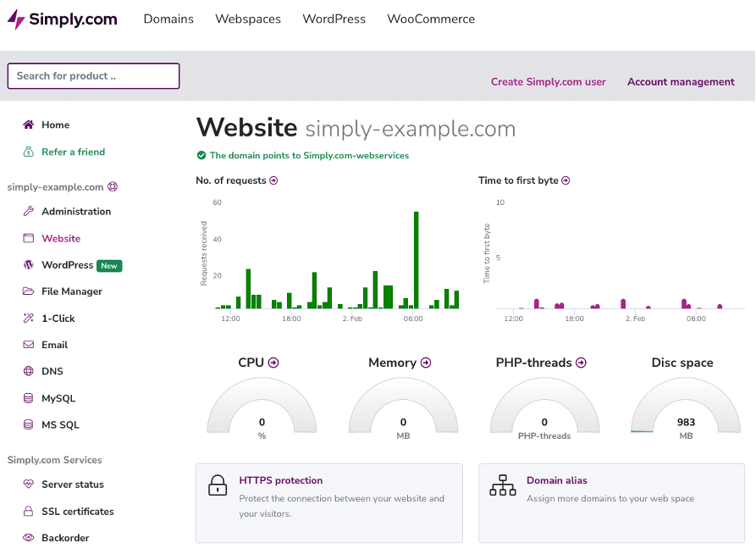
Task: Focus the Search for product field
Action: pos(93,75)
